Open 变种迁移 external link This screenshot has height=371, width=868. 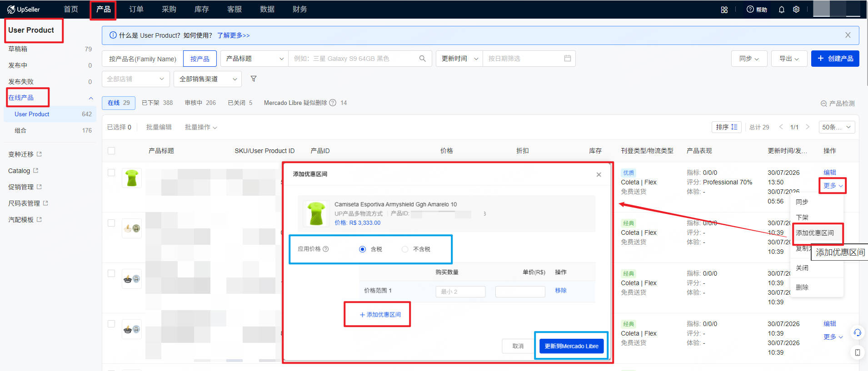[x=25, y=154]
